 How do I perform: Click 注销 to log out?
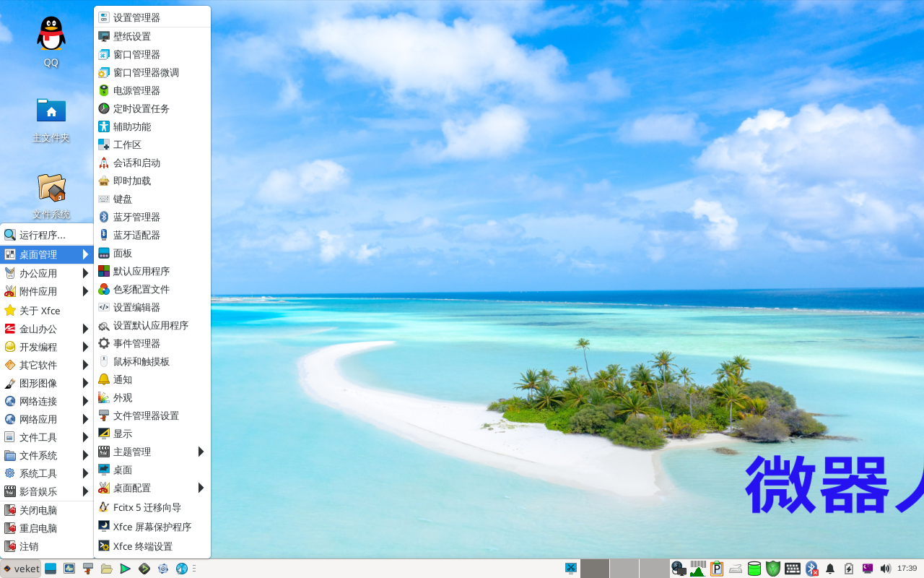48,546
